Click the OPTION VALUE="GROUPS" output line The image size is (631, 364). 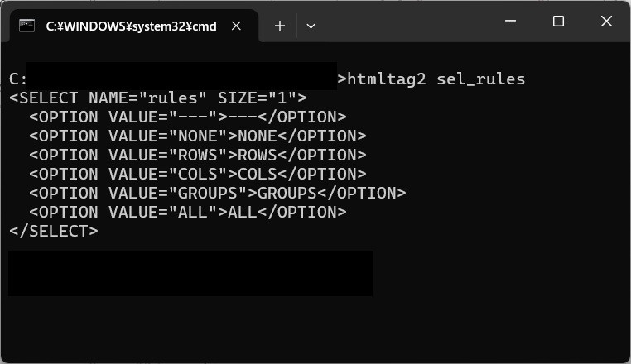(x=217, y=194)
